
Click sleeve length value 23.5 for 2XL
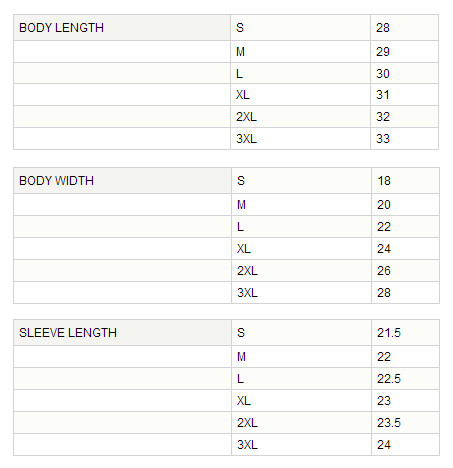[x=405, y=423]
